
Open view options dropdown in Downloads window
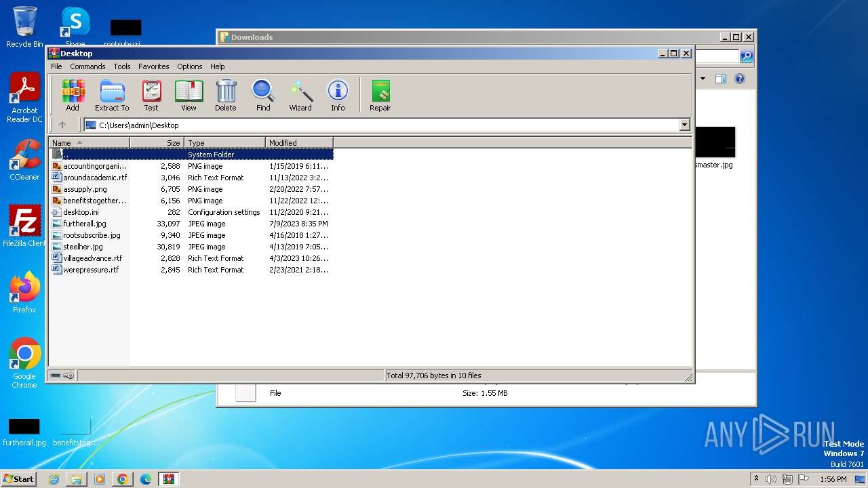pyautogui.click(x=703, y=79)
